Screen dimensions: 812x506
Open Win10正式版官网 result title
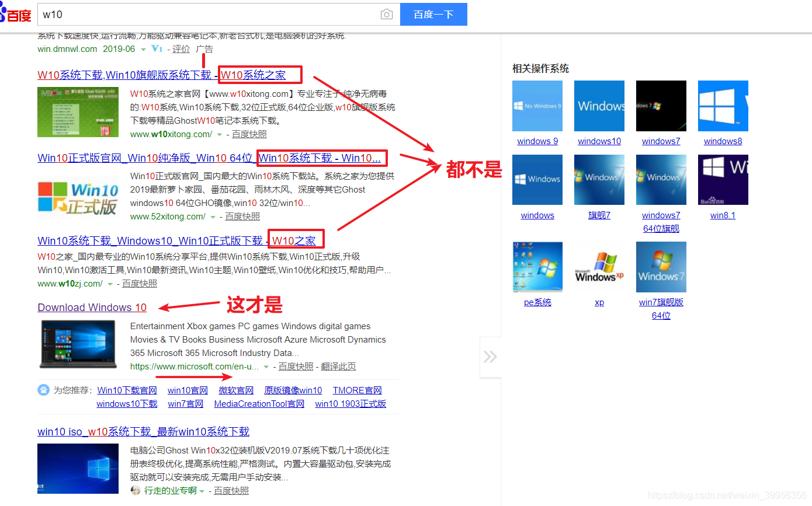pos(209,158)
